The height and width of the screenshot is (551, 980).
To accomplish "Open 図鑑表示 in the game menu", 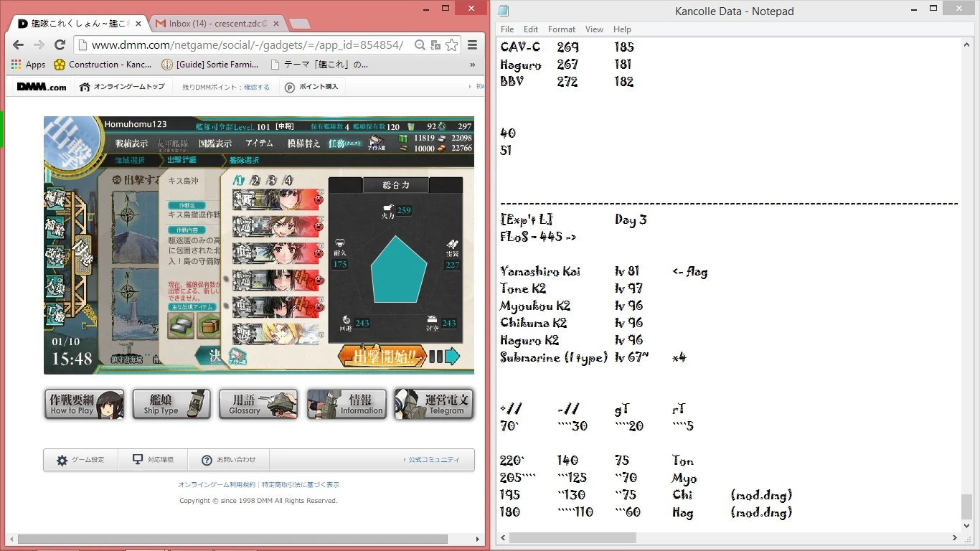I will [215, 143].
